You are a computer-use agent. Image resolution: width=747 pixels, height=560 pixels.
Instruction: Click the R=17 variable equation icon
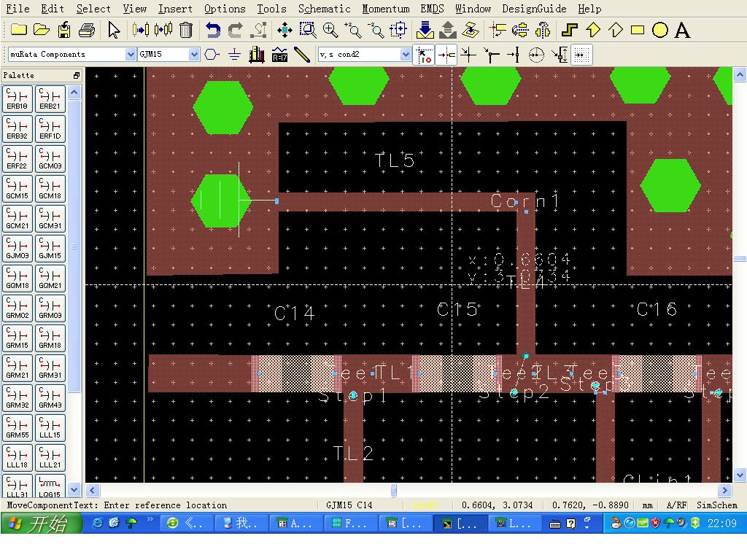279,54
